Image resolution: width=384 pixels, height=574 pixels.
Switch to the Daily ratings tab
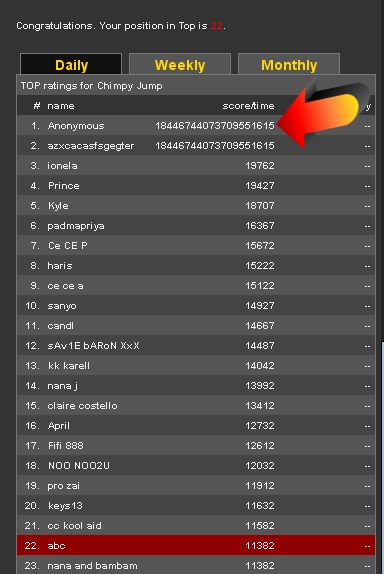click(x=71, y=64)
